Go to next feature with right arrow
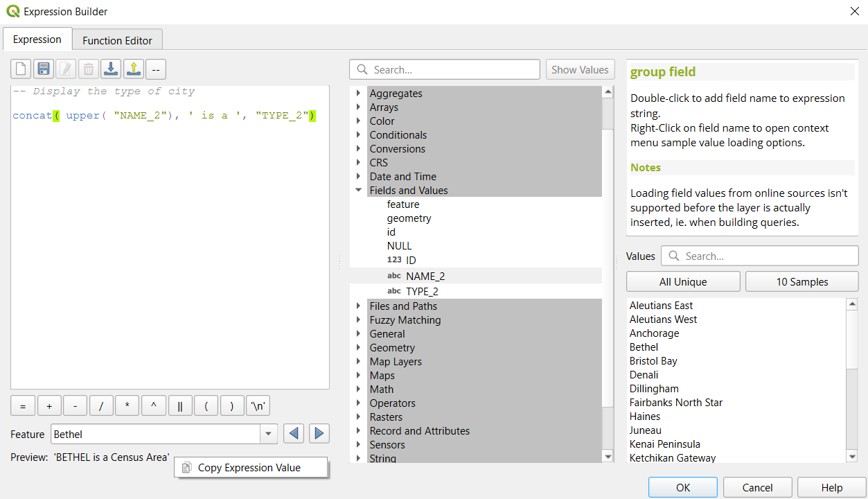This screenshot has width=868, height=499. point(319,434)
